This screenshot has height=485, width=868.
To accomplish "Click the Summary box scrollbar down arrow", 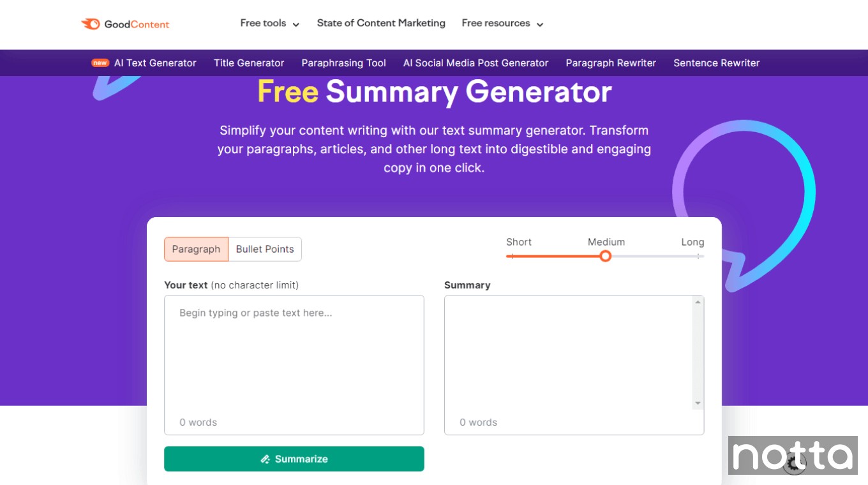I will [x=698, y=403].
